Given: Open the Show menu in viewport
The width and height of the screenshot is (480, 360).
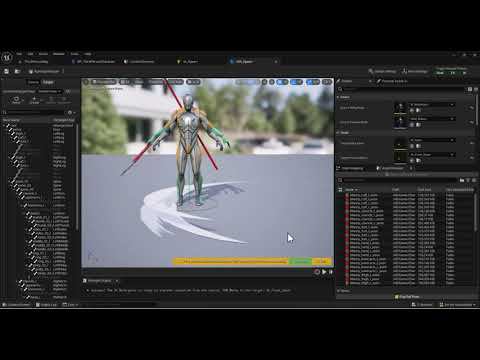Looking at the screenshot, I should 139,82.
